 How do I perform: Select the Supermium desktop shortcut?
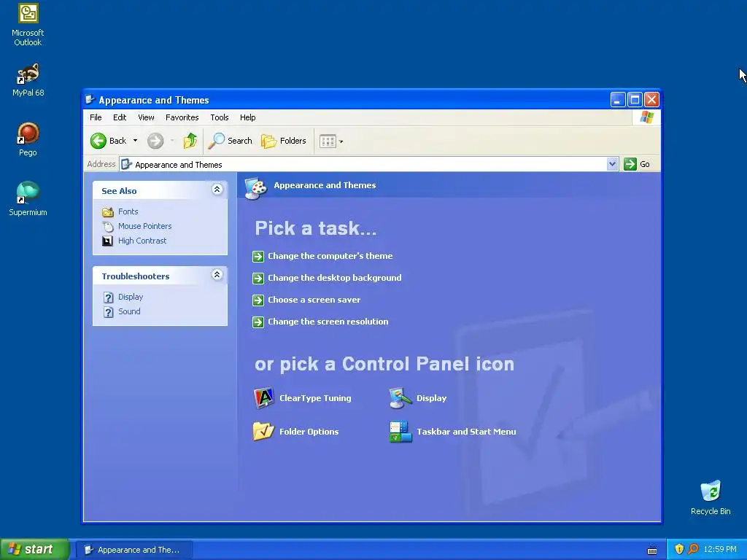(x=28, y=199)
